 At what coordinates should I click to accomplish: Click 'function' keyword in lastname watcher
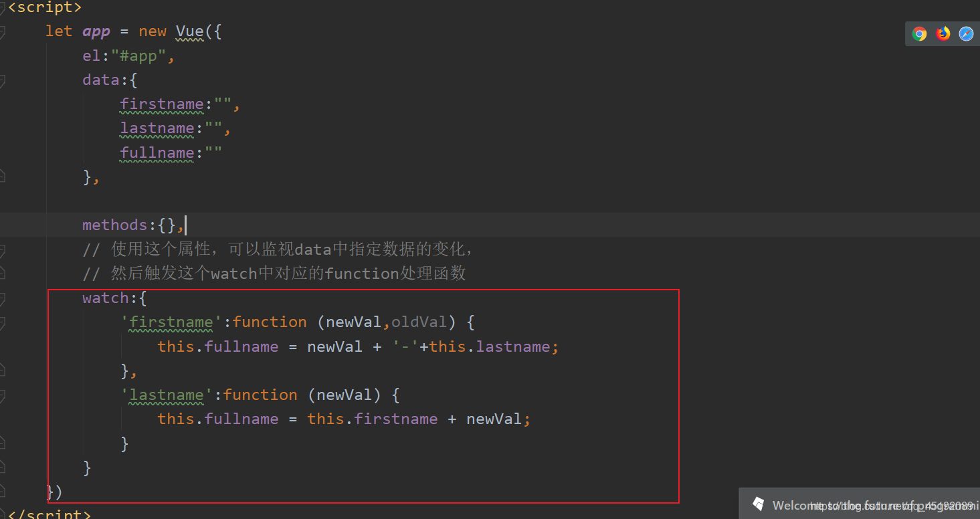point(260,395)
